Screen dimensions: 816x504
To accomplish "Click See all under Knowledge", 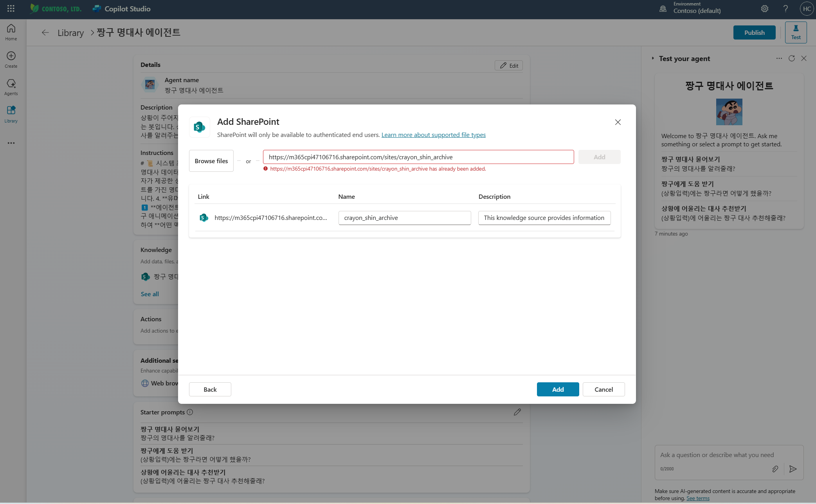I will 150,294.
